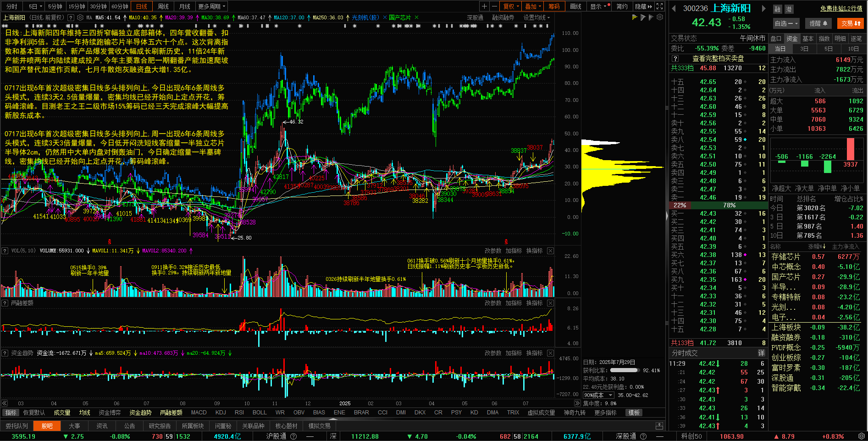Expand the 显示 display dropdown
This screenshot has height=441, width=868.
598,6
